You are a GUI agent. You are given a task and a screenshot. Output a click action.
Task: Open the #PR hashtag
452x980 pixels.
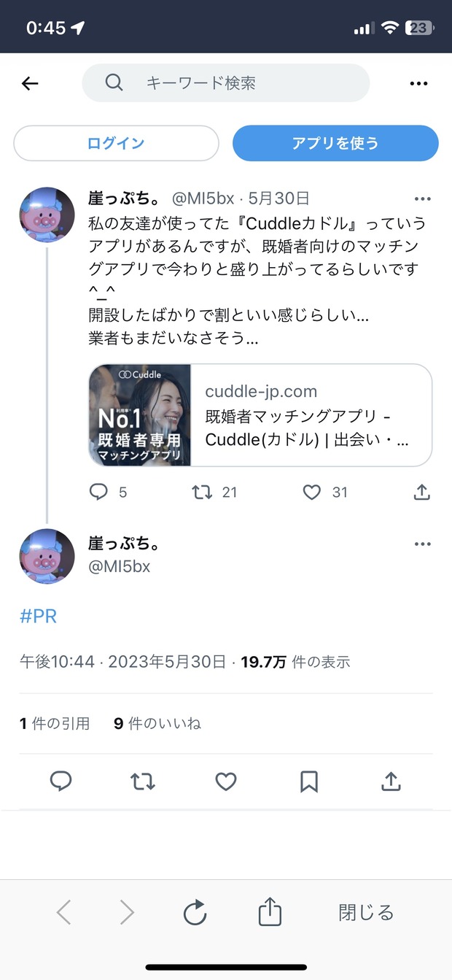pos(38,617)
